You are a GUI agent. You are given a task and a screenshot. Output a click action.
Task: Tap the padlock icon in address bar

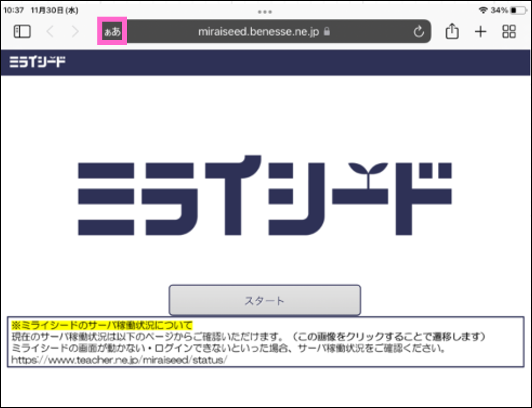[327, 31]
